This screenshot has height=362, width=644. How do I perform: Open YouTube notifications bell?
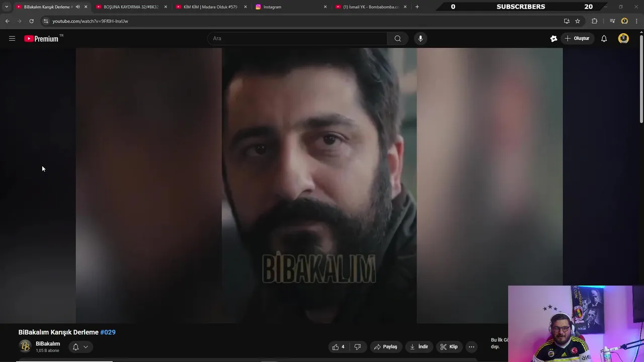[x=604, y=38]
